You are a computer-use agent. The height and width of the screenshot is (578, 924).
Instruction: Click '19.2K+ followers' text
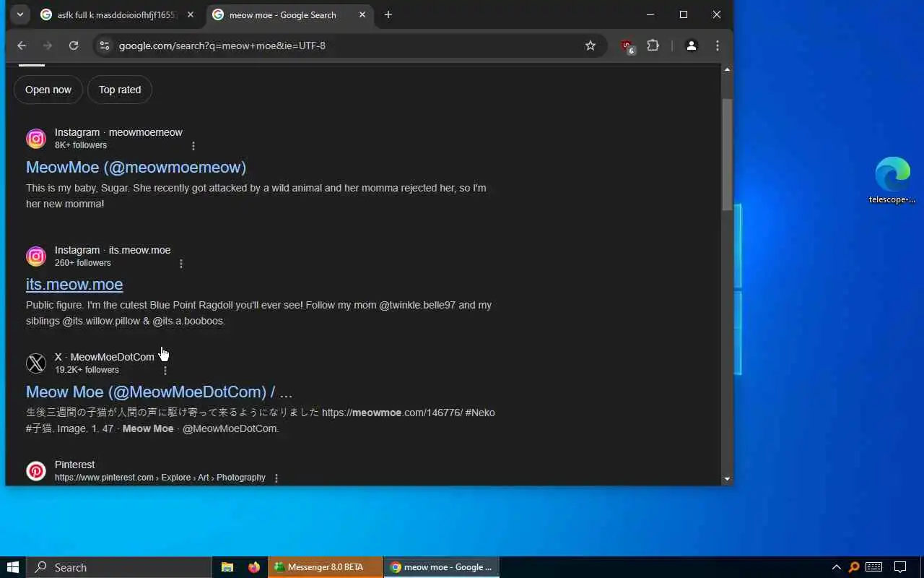[87, 370]
